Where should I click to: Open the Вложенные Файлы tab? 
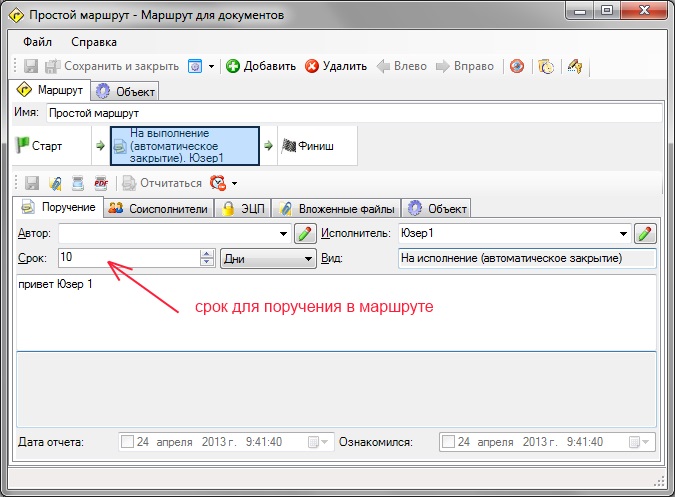coord(337,208)
